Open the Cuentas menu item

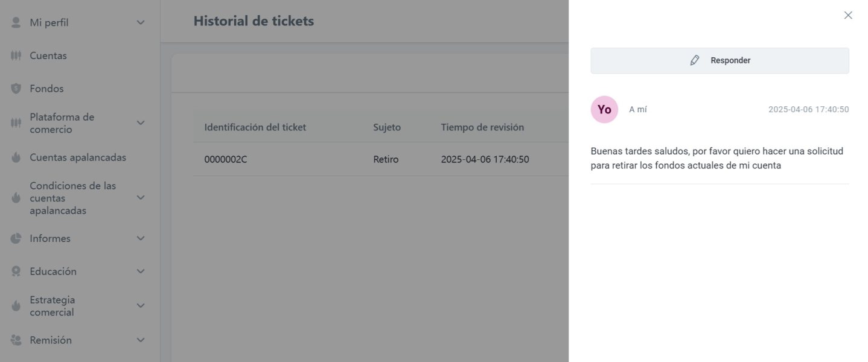click(x=48, y=56)
